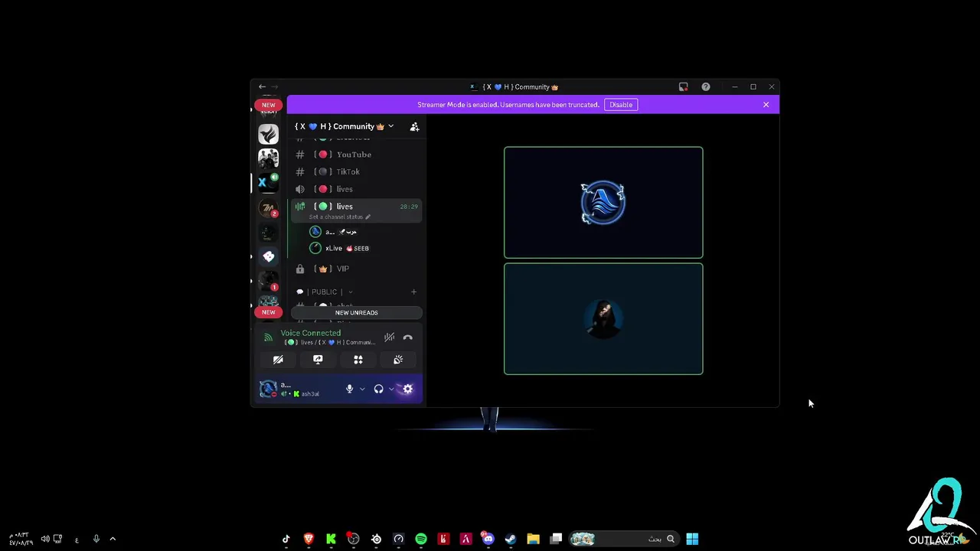Toggle noise suppression in voice panel
The image size is (980, 551).
point(389,337)
